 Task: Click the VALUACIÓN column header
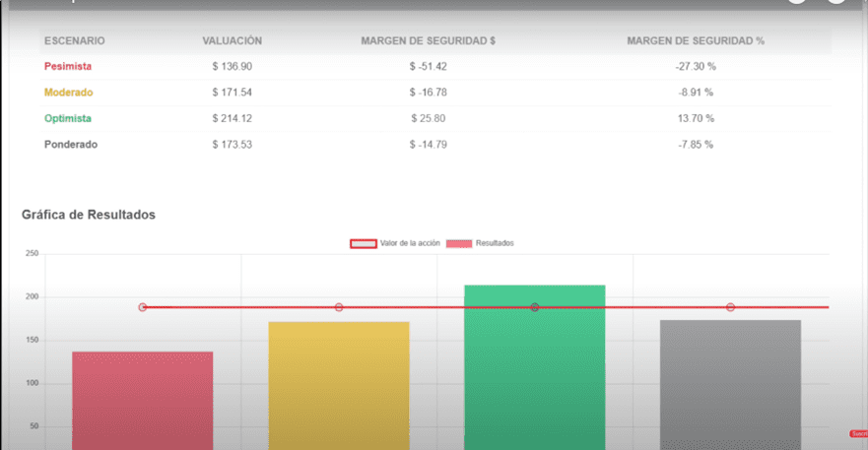[x=232, y=41]
